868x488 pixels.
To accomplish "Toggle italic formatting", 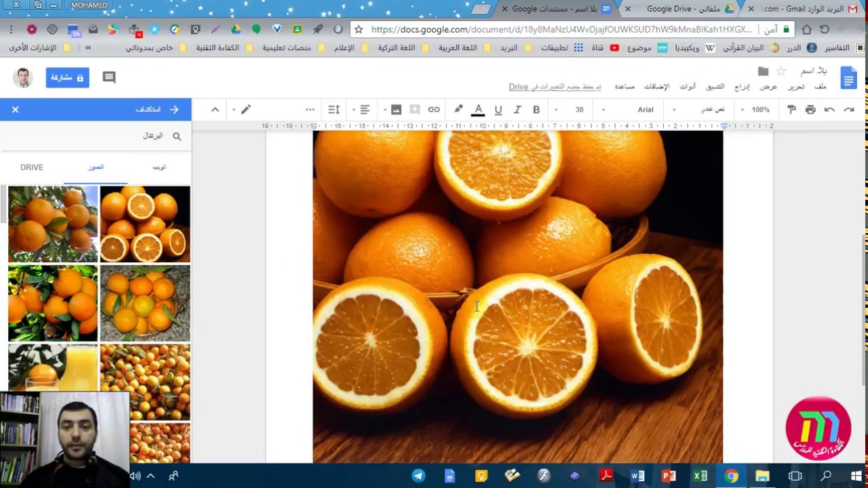I will (x=517, y=110).
